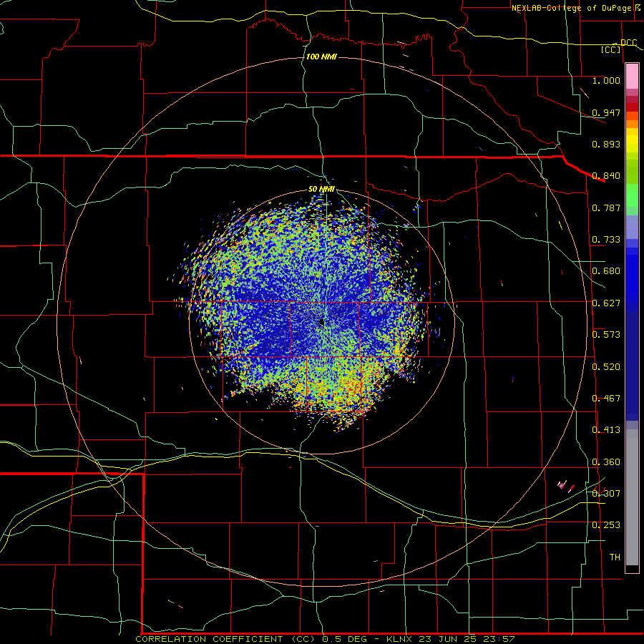Select the 0.627 scale value
Screen dimensions: 644x644
click(x=606, y=303)
